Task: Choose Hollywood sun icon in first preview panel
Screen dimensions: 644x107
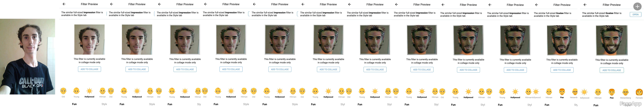Action: 89,91
